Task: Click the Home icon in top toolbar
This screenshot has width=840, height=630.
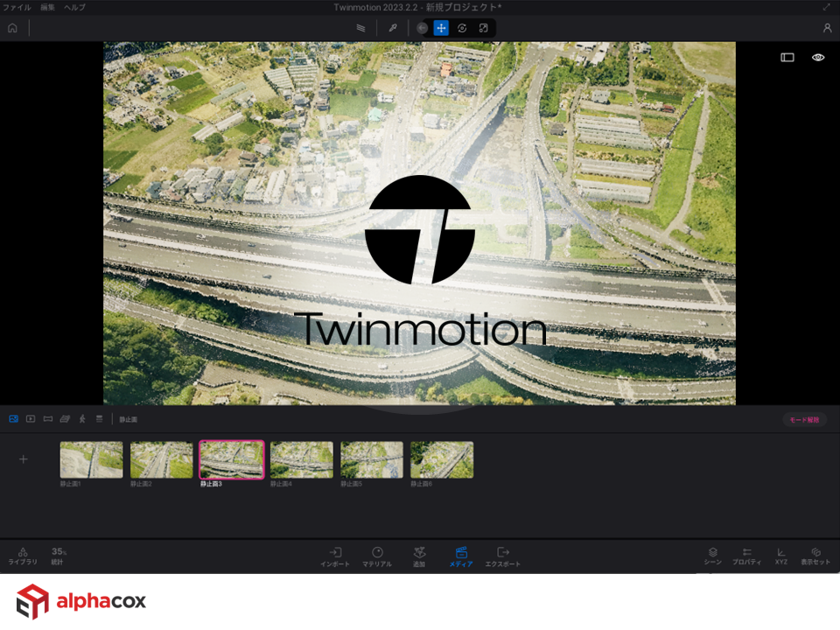Action: [12, 28]
